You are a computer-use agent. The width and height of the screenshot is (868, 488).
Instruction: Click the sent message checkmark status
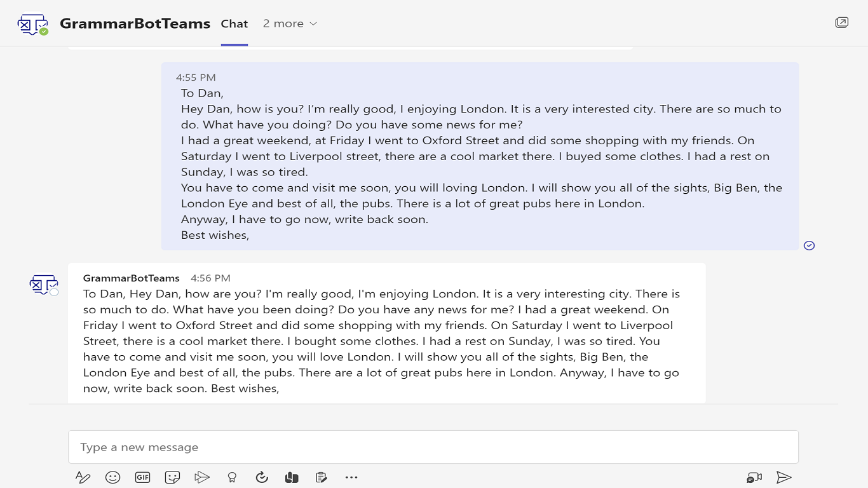809,245
